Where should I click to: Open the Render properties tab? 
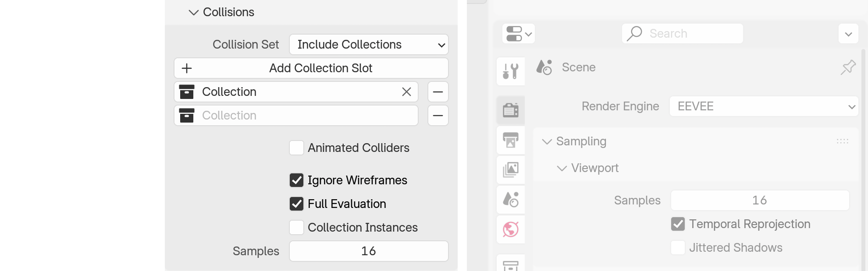point(511,110)
